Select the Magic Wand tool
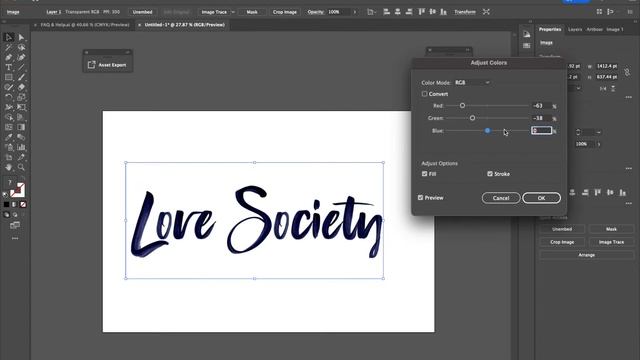Screen dimensions: 640x360 tap(9, 48)
